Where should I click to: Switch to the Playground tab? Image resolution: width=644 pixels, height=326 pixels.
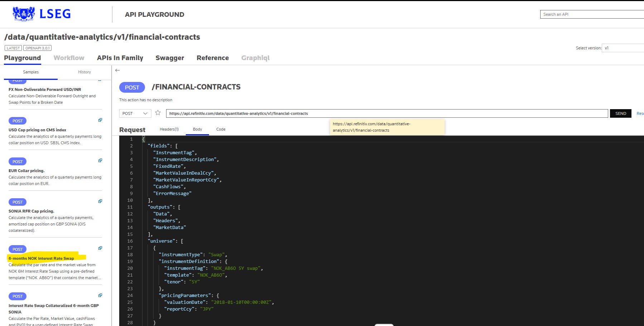(x=23, y=58)
